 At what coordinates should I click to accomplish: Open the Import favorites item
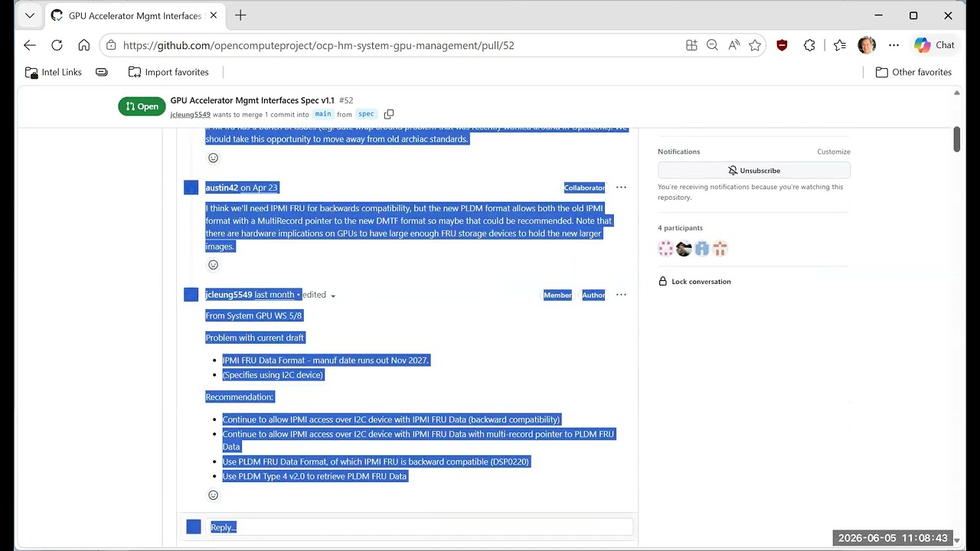point(168,72)
